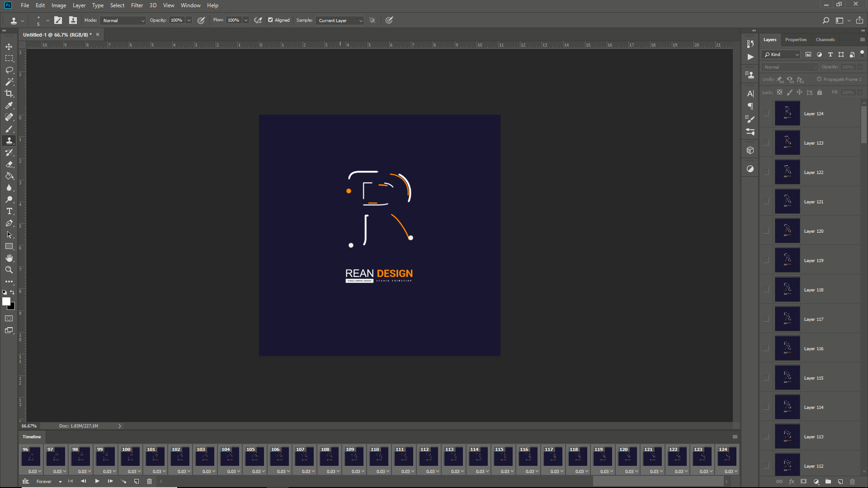
Task: Open the Timeline panel menu
Action: pyautogui.click(x=735, y=437)
